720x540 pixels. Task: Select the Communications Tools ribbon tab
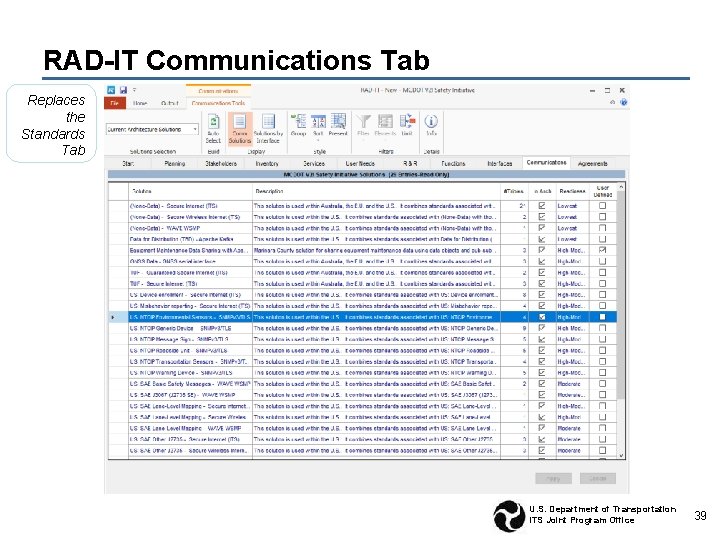click(x=218, y=103)
